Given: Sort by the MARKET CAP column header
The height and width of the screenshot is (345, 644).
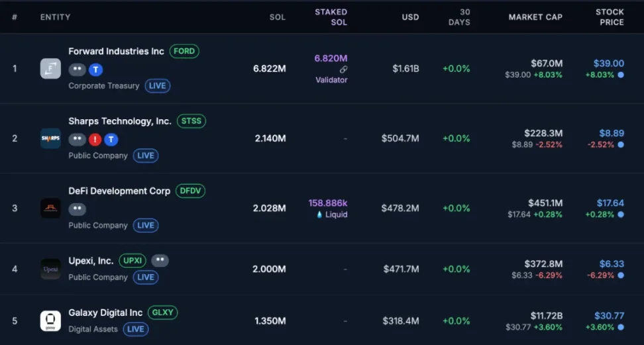Looking at the screenshot, I should (x=535, y=17).
